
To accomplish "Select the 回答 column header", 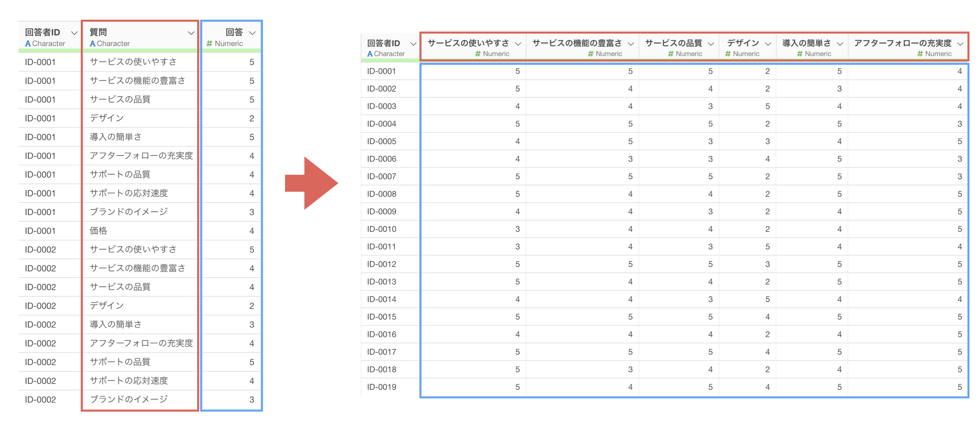I will point(234,32).
